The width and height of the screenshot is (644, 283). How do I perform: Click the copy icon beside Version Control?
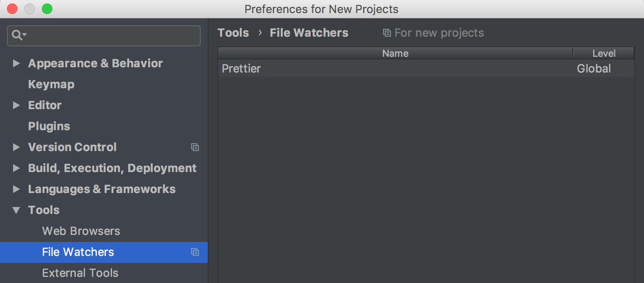coord(195,147)
